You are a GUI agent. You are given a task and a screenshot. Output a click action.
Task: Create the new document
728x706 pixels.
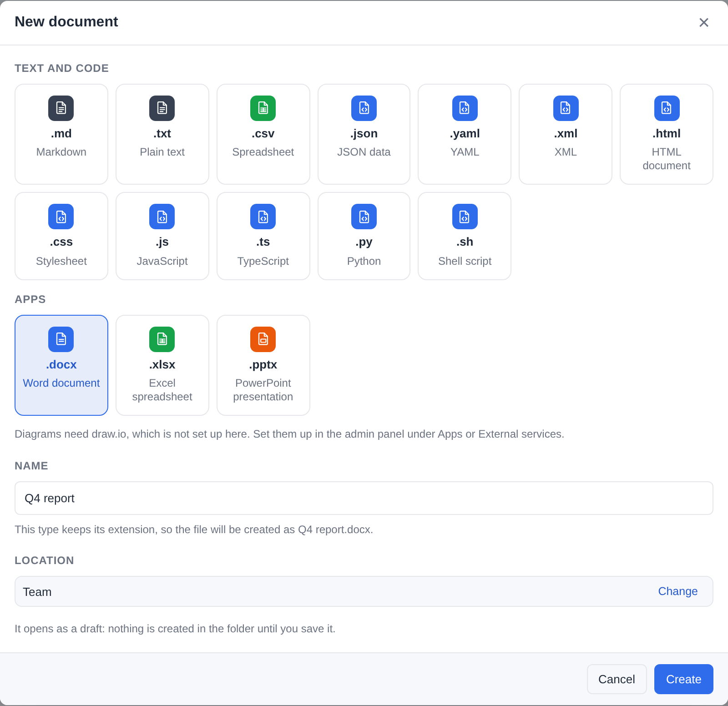[683, 679]
